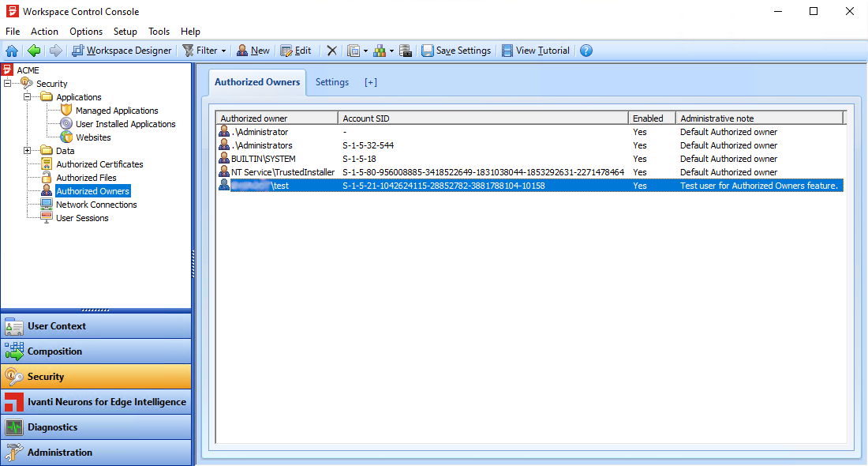Select Authorized Owners tree node
This screenshot has height=466, width=868.
[93, 191]
